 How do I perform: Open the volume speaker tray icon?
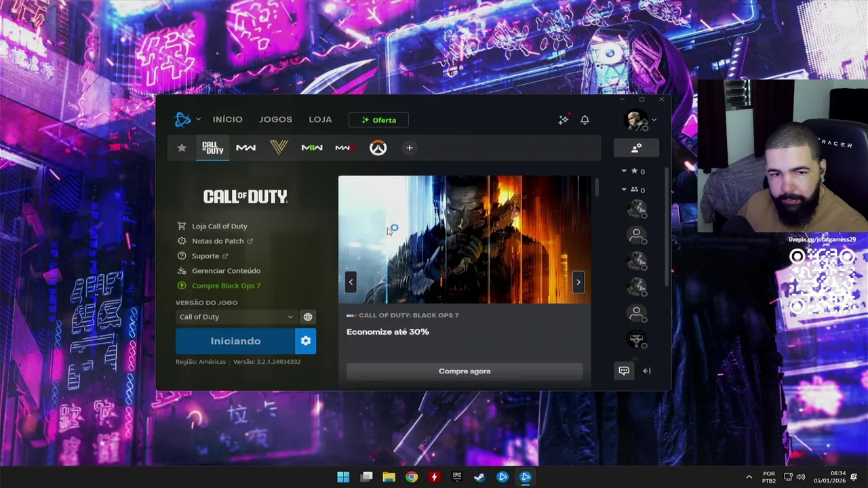[x=801, y=477]
